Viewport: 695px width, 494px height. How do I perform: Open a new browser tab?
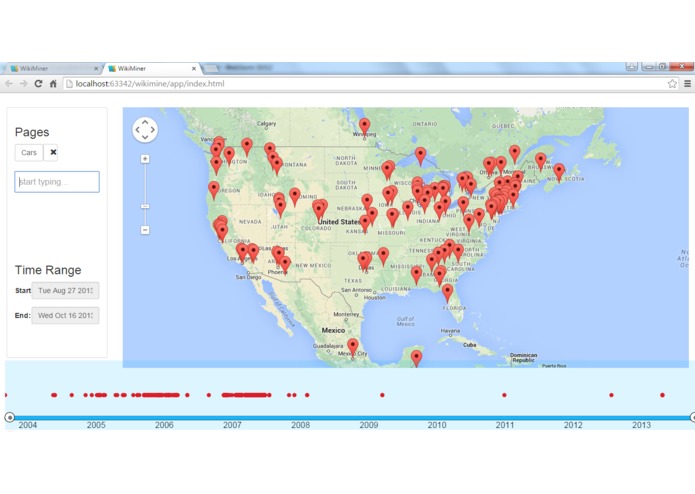point(211,68)
